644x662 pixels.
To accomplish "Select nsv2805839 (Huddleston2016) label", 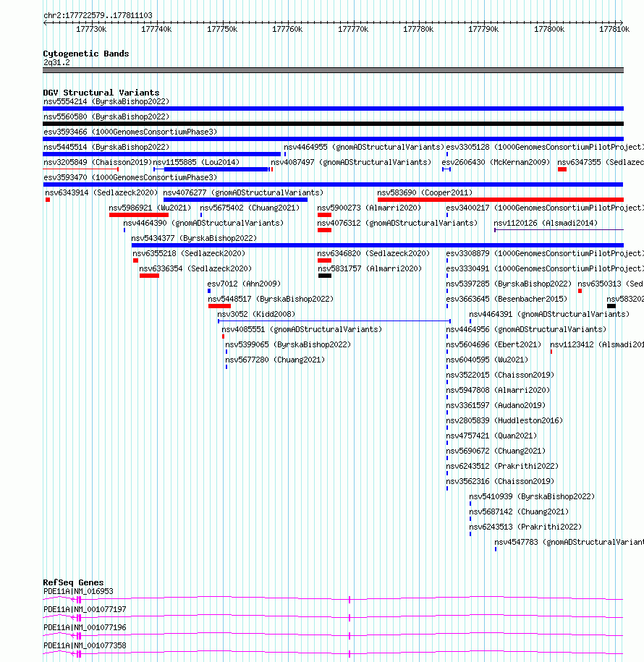I will (504, 421).
